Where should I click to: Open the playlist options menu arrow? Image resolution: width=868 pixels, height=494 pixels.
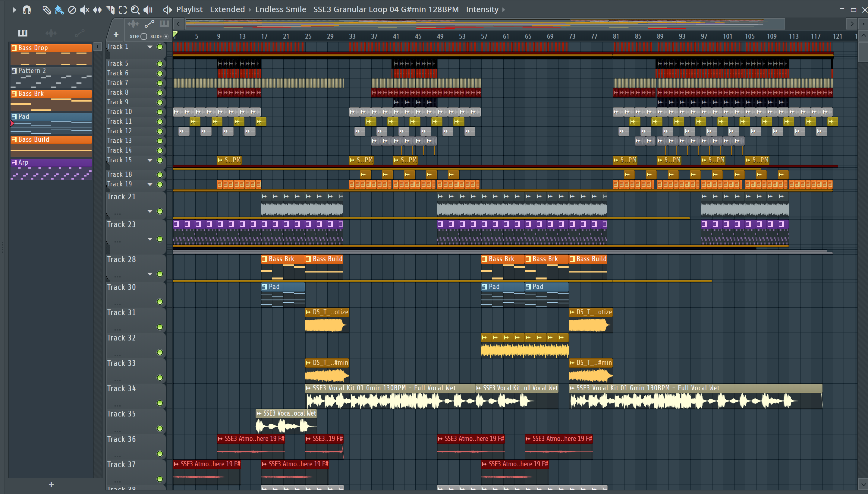(14, 10)
